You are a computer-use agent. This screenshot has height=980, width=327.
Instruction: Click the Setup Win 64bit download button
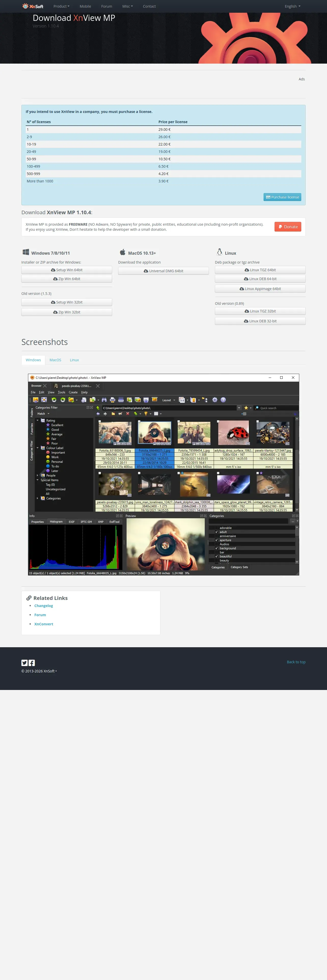click(67, 270)
